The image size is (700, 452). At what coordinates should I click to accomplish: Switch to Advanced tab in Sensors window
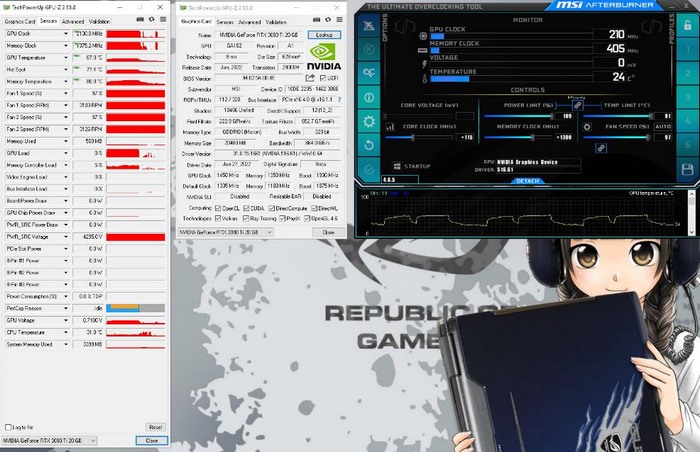coord(73,20)
